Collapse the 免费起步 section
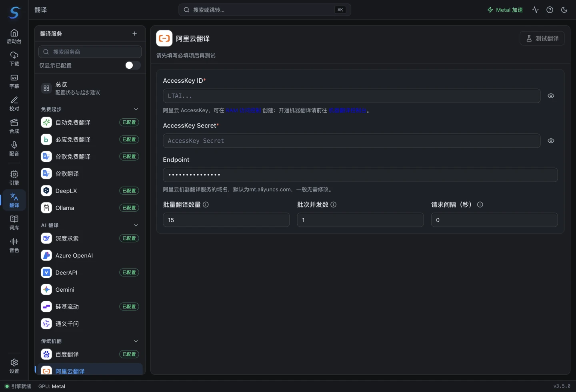This screenshot has width=576, height=392. pyautogui.click(x=136, y=109)
